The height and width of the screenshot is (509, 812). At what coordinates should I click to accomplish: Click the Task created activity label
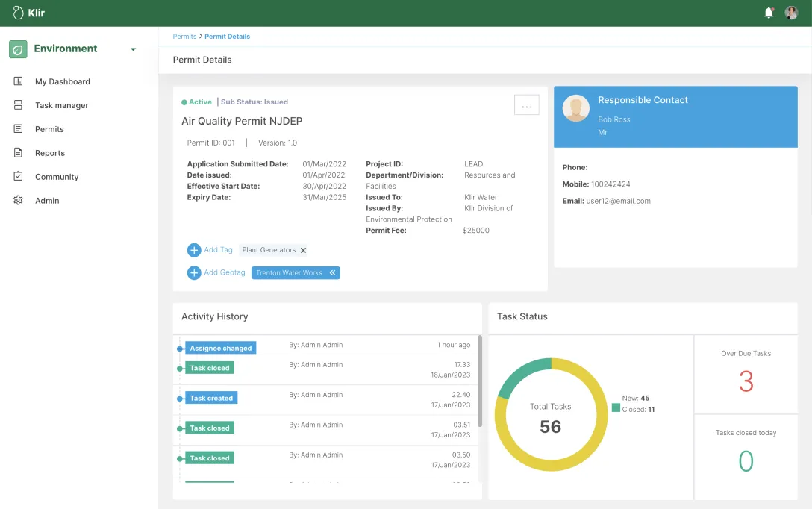[x=211, y=399]
